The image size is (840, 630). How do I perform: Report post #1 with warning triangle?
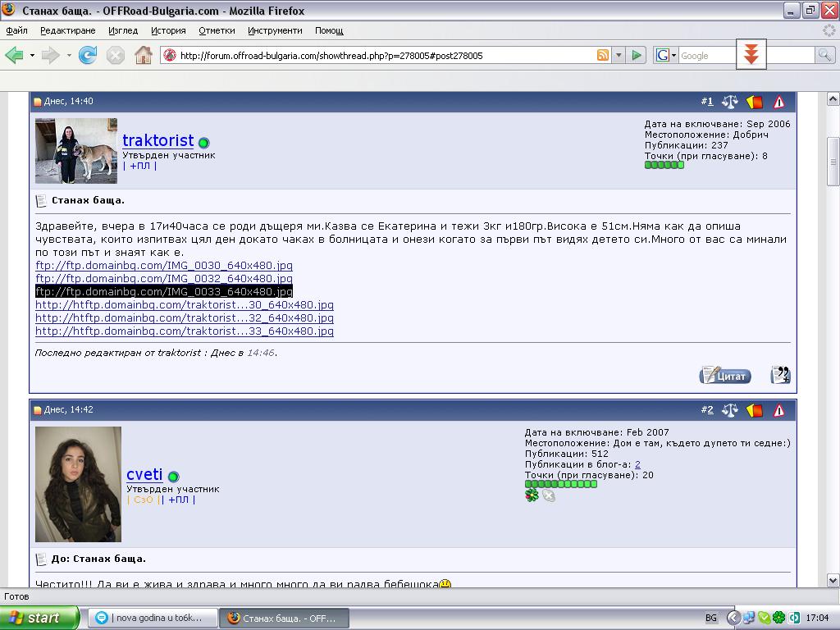pyautogui.click(x=779, y=101)
